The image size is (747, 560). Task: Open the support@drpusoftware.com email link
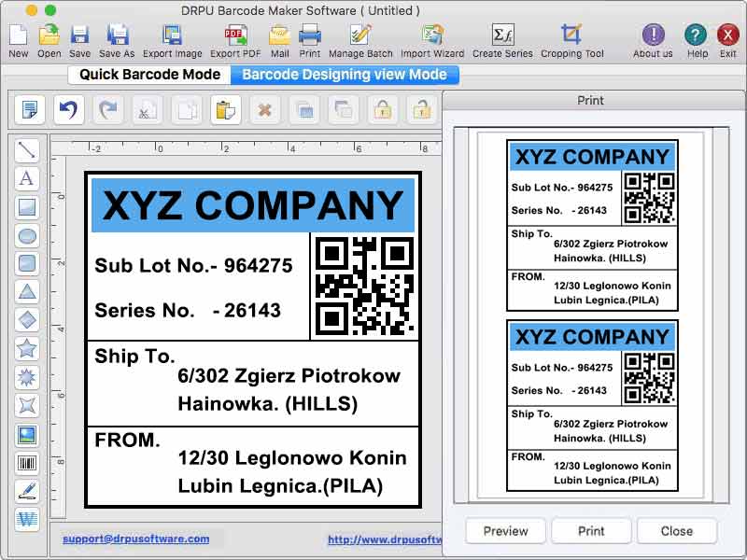click(135, 539)
